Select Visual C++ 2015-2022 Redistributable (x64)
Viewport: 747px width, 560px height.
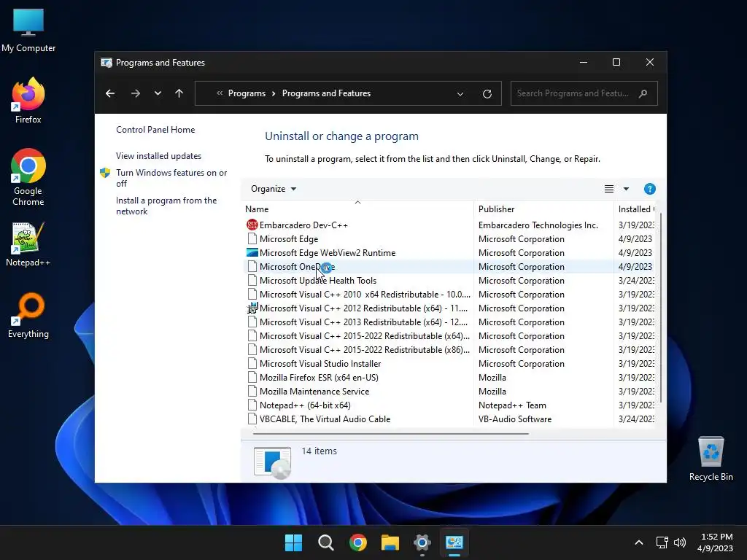click(365, 335)
